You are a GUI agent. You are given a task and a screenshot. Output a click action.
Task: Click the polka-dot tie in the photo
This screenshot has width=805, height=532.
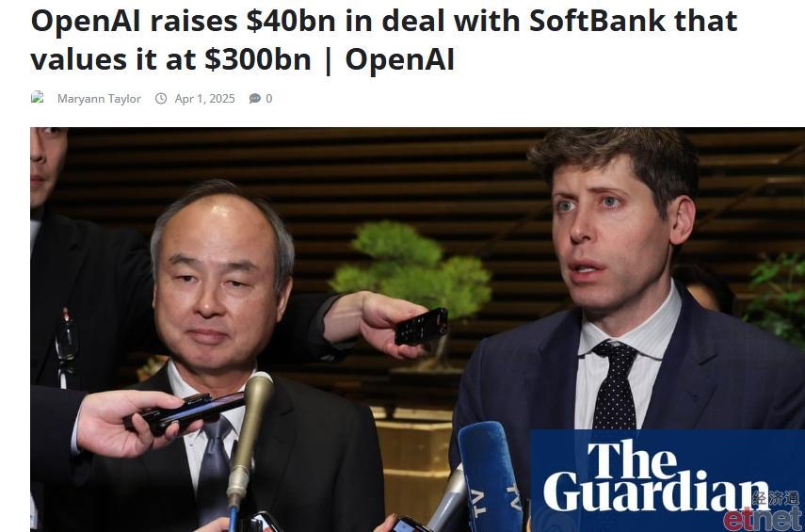pyautogui.click(x=614, y=384)
